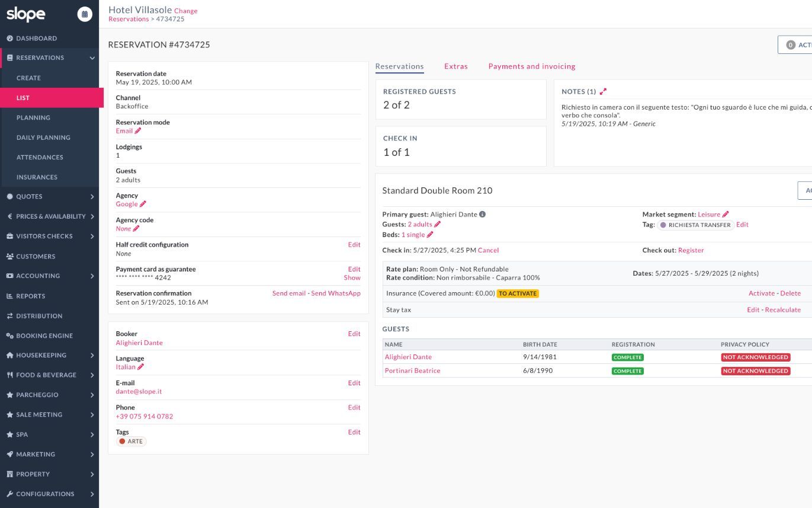This screenshot has height=508, width=812.
Task: Click pencil icon next to Google agency
Action: [x=143, y=204]
